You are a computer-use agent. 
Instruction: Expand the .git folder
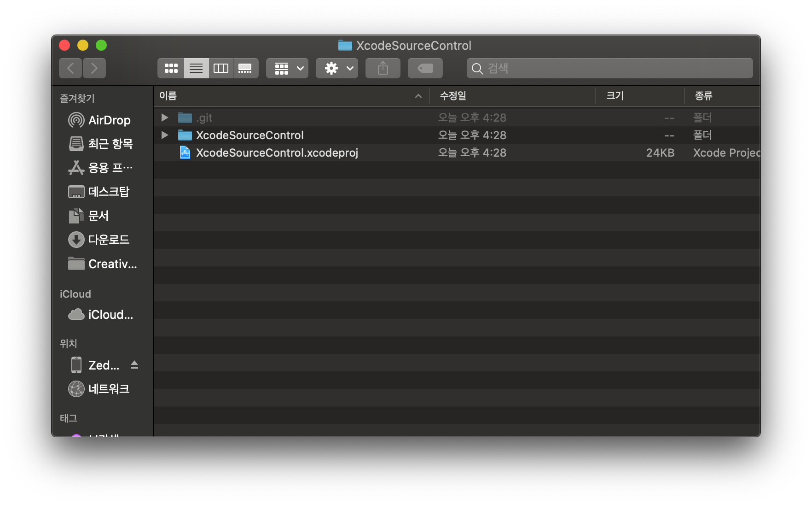tap(164, 117)
